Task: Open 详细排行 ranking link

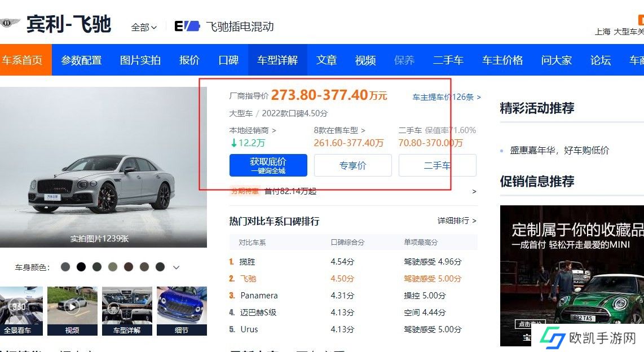Action: [457, 221]
